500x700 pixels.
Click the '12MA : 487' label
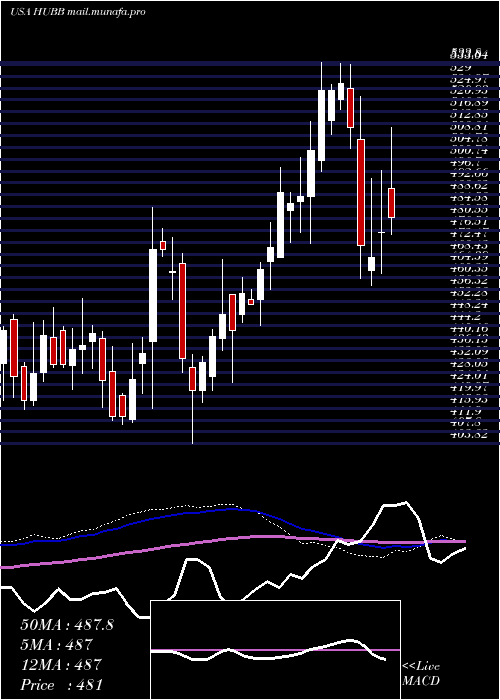[x=61, y=665]
